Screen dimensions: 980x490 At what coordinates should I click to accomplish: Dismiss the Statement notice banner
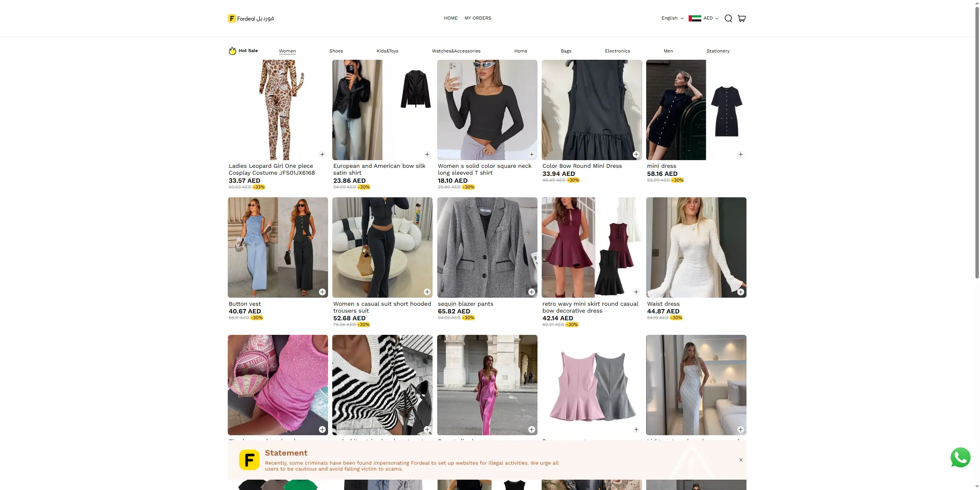741,460
